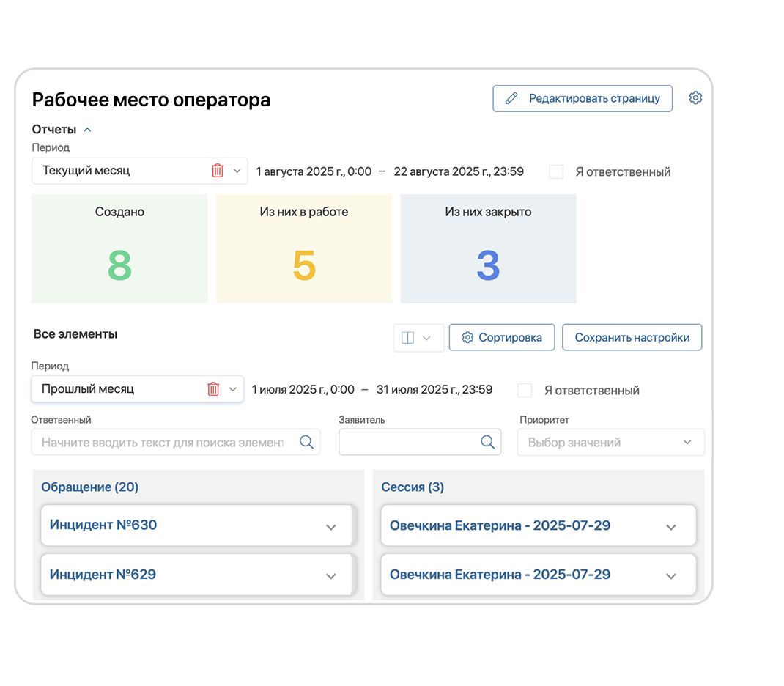Expand first 'Овечкина Екатерина' session chevron
This screenshot has width=784, height=686.
click(671, 527)
